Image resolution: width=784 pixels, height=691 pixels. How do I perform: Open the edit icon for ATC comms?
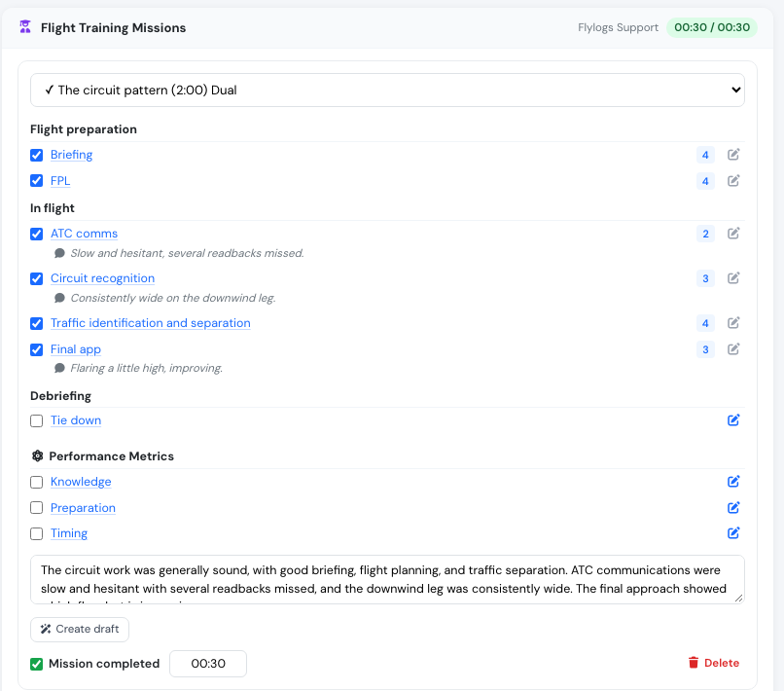[x=733, y=234]
